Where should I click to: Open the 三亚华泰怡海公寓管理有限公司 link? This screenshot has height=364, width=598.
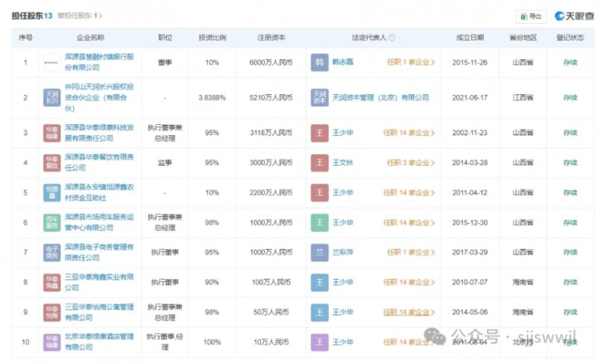[99, 312]
